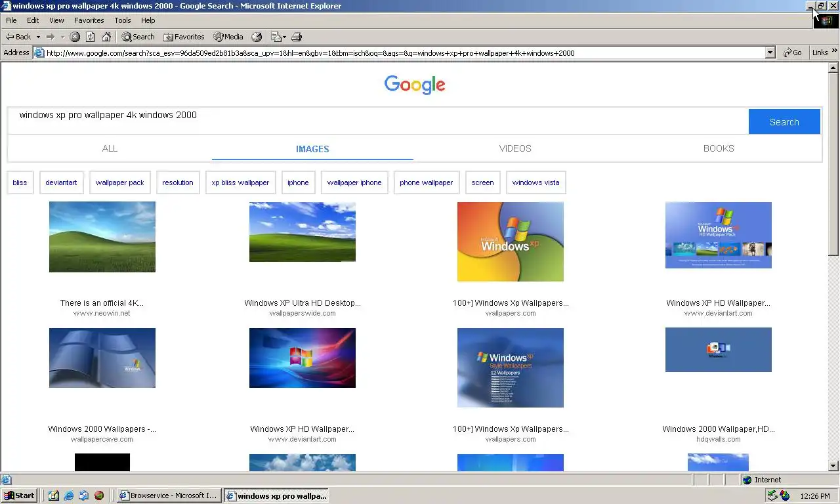Screen dimensions: 840x504
Task: Launch Internet Explorer from Quick Launch
Action: pos(68,495)
